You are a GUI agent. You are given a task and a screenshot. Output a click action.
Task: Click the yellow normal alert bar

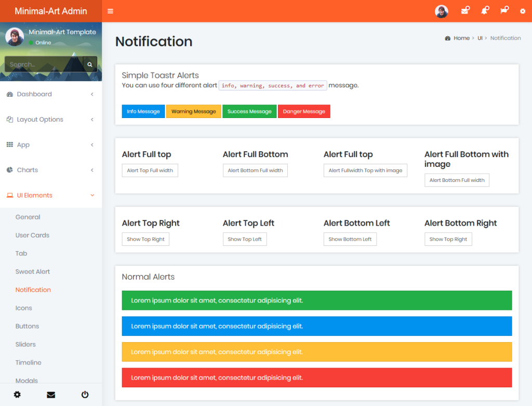(x=317, y=352)
